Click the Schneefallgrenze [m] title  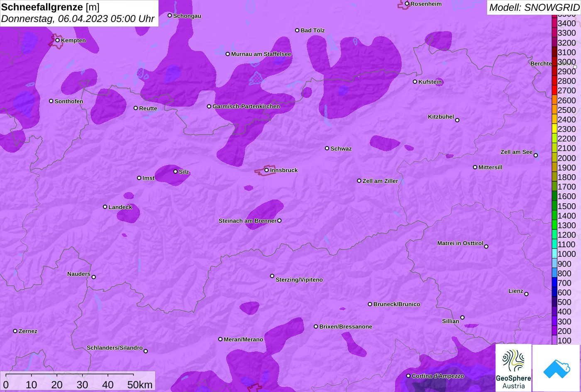[x=51, y=7]
